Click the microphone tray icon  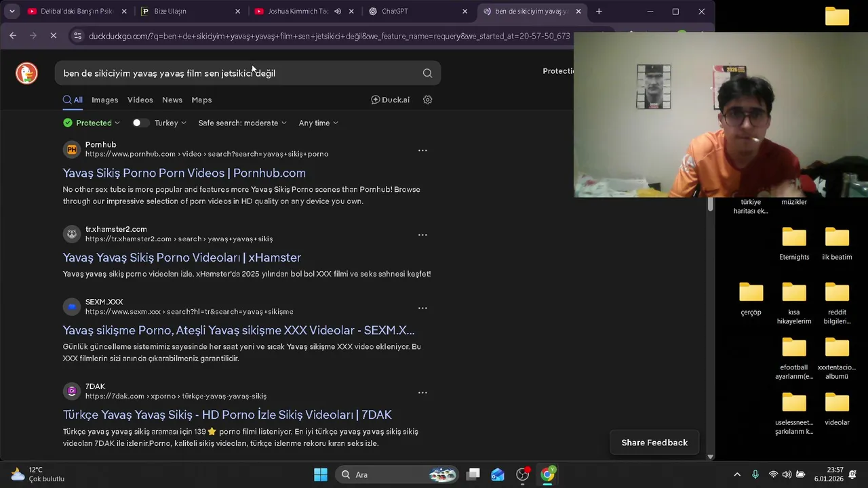pyautogui.click(x=755, y=474)
